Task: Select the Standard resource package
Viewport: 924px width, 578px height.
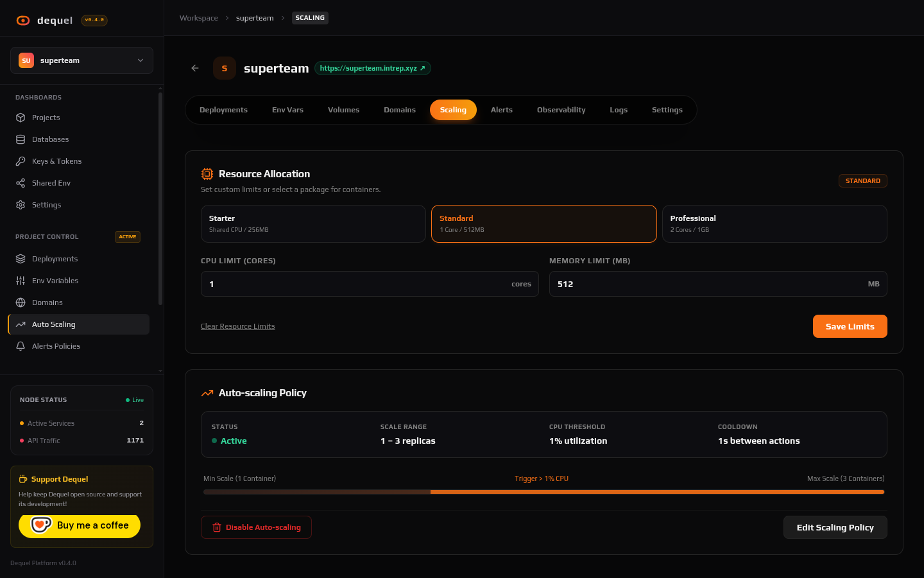Action: tap(544, 223)
